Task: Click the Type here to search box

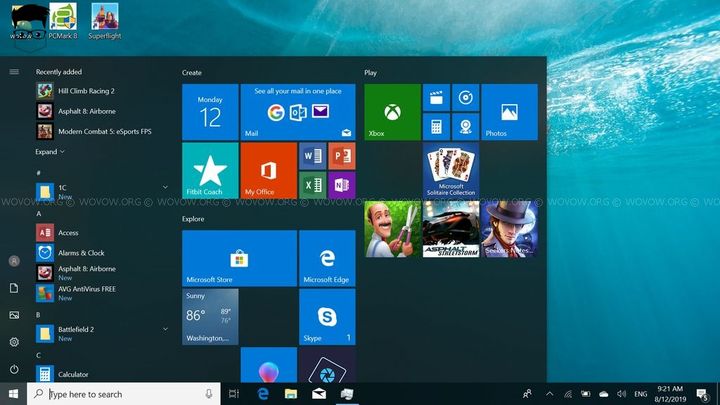Action: tap(130, 394)
